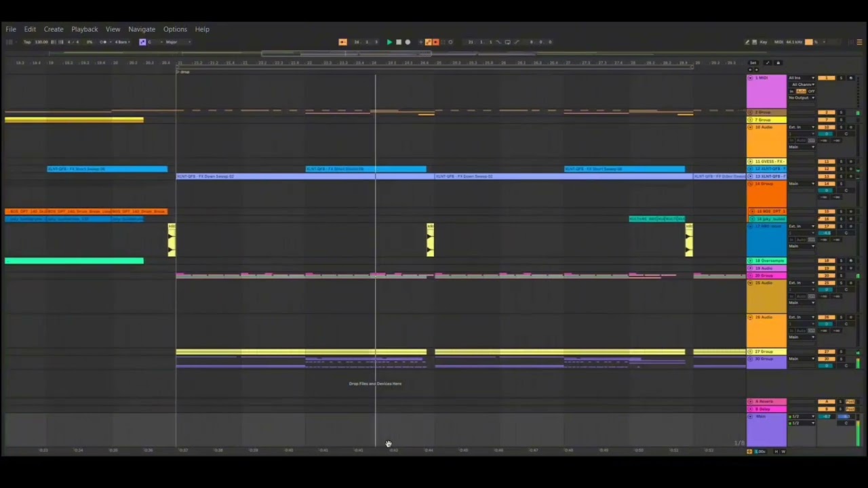This screenshot has width=868, height=488.
Task: Click the Capture MIDI icon
Action: click(x=443, y=42)
